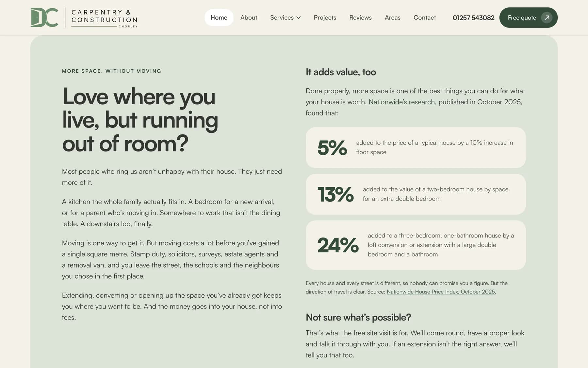Click the text "added to the price of a typical house"
The image size is (588, 368).
[x=434, y=147]
